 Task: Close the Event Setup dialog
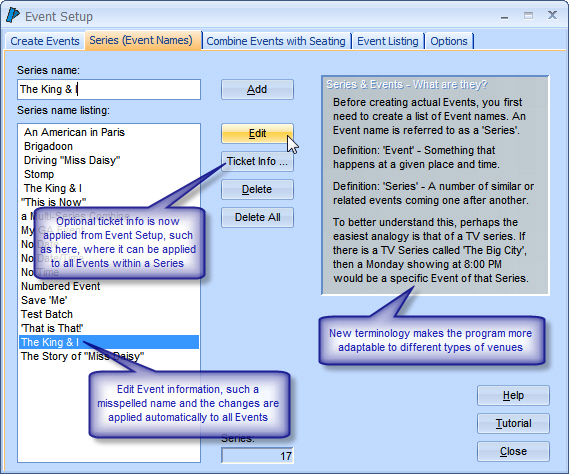coord(513,451)
